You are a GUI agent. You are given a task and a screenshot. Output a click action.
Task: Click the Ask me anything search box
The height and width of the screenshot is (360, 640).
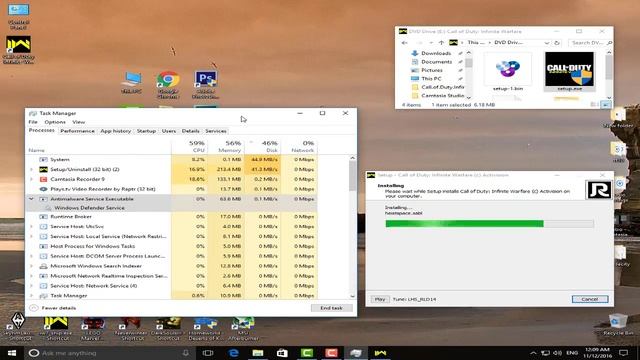pos(110,353)
